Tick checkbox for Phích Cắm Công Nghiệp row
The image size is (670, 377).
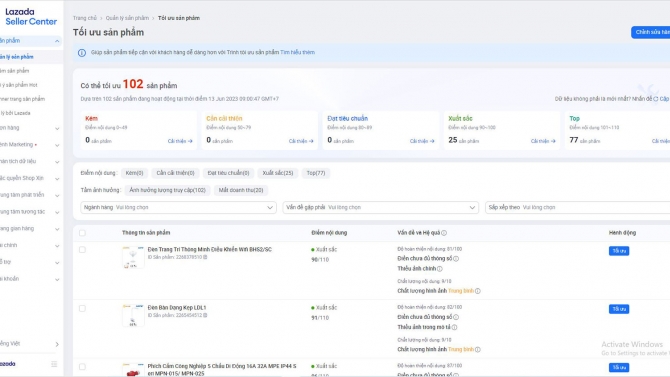(x=82, y=367)
